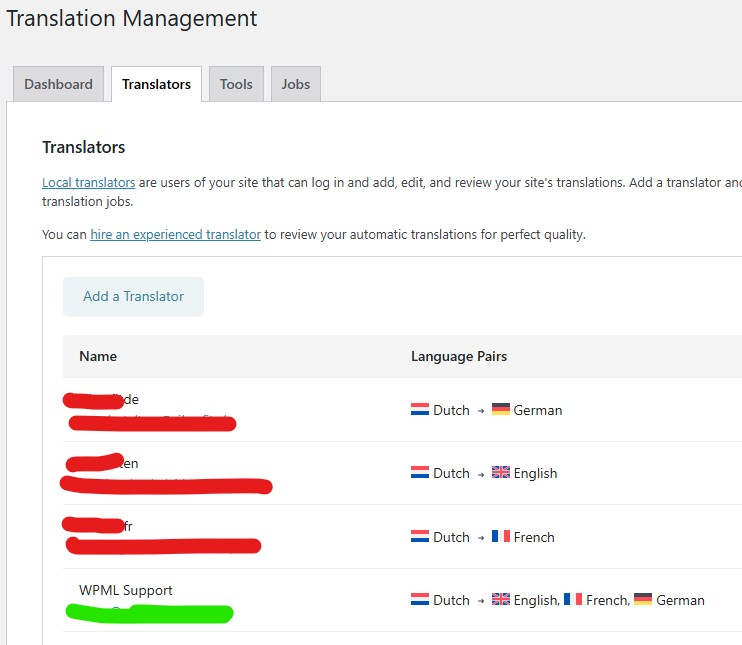742x645 pixels.
Task: Click Dutch flag in German row
Action: [420, 409]
